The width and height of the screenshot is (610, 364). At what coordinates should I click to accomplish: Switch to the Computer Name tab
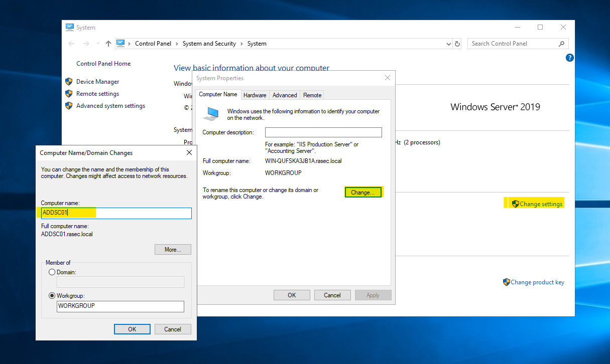point(218,94)
